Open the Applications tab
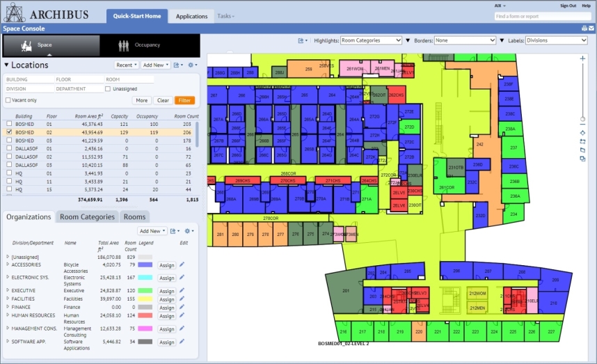597x364 pixels. pos(191,17)
